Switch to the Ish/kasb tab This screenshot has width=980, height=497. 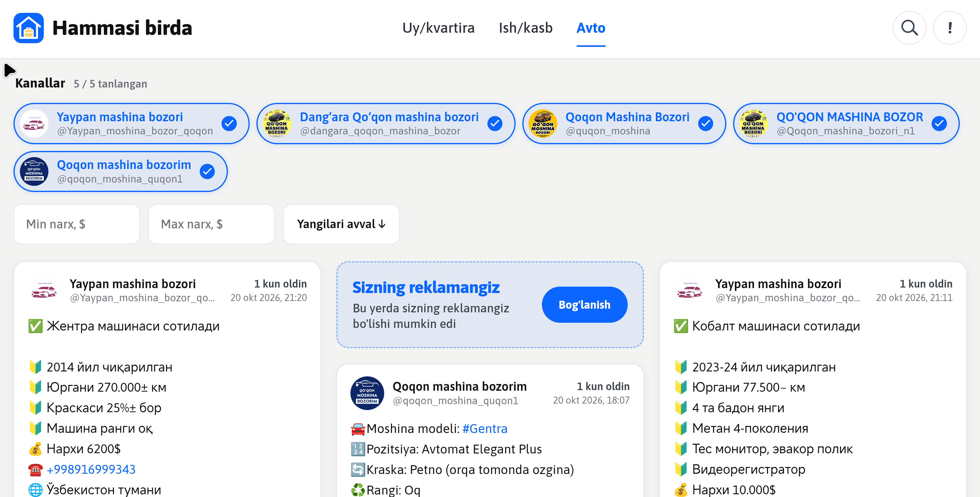(525, 28)
